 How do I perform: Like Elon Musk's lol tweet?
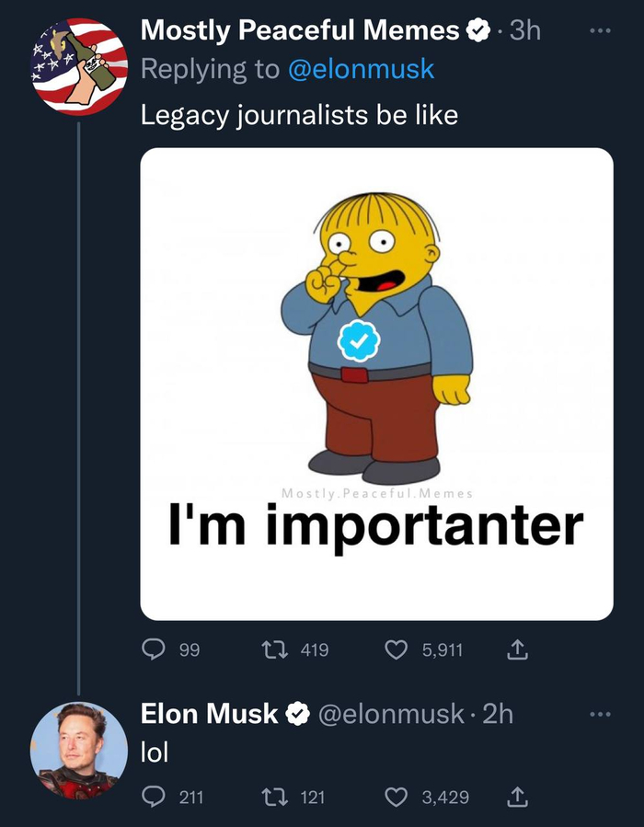pos(397,797)
